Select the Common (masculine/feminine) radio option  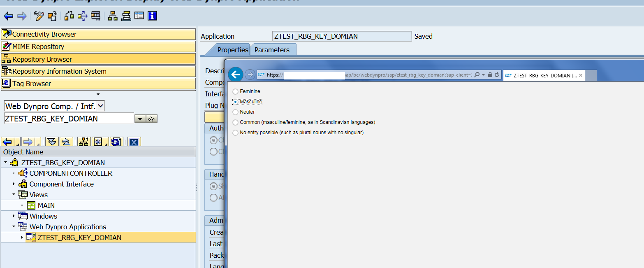(235, 122)
